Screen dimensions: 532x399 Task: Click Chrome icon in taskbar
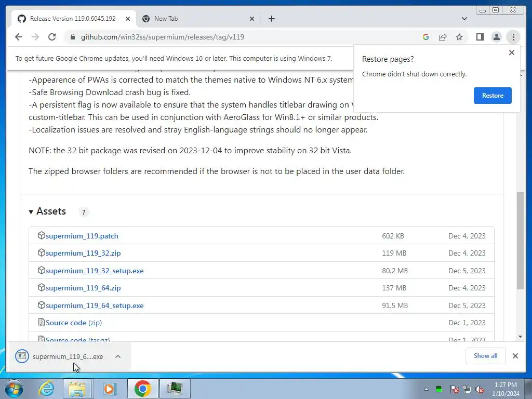(142, 389)
